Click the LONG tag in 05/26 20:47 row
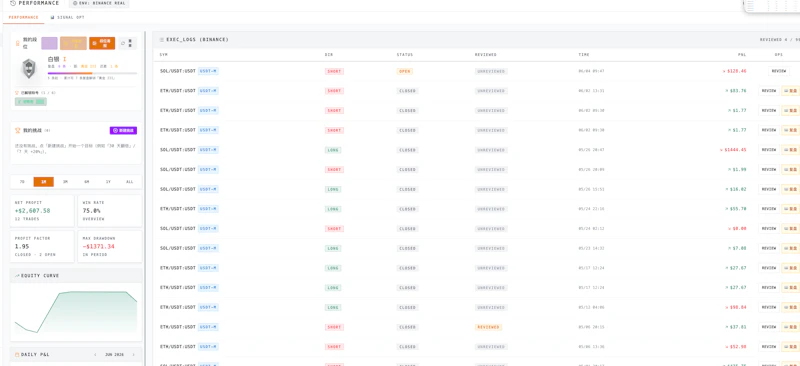Screen dimensions: 800x366 [x=333, y=150]
